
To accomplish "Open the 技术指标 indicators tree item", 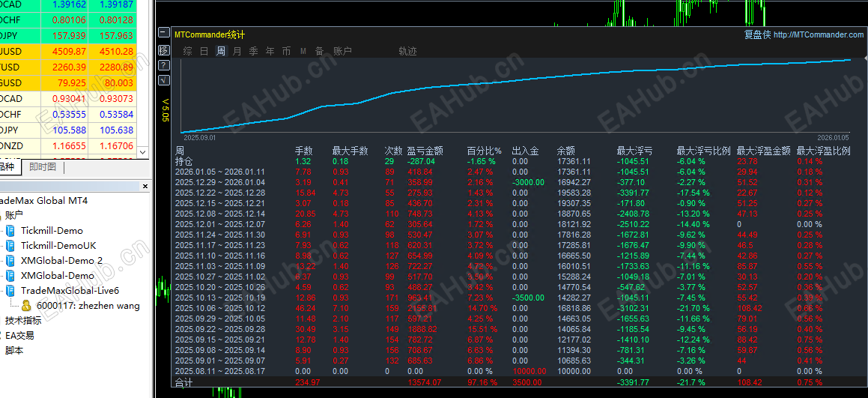I will 23,320.
